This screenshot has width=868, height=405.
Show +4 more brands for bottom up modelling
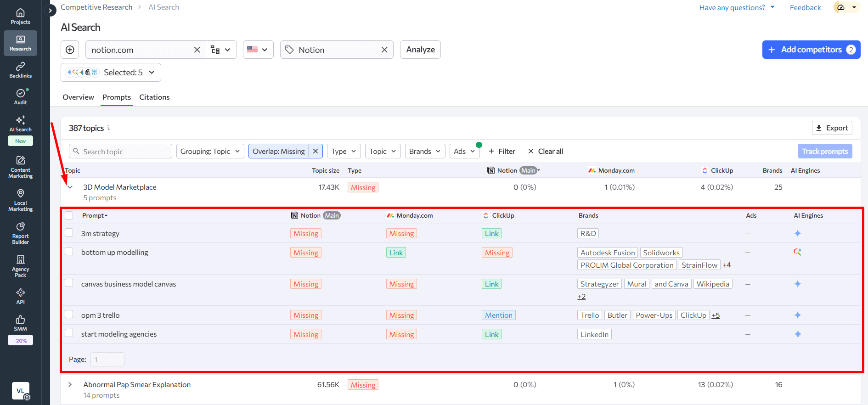727,265
